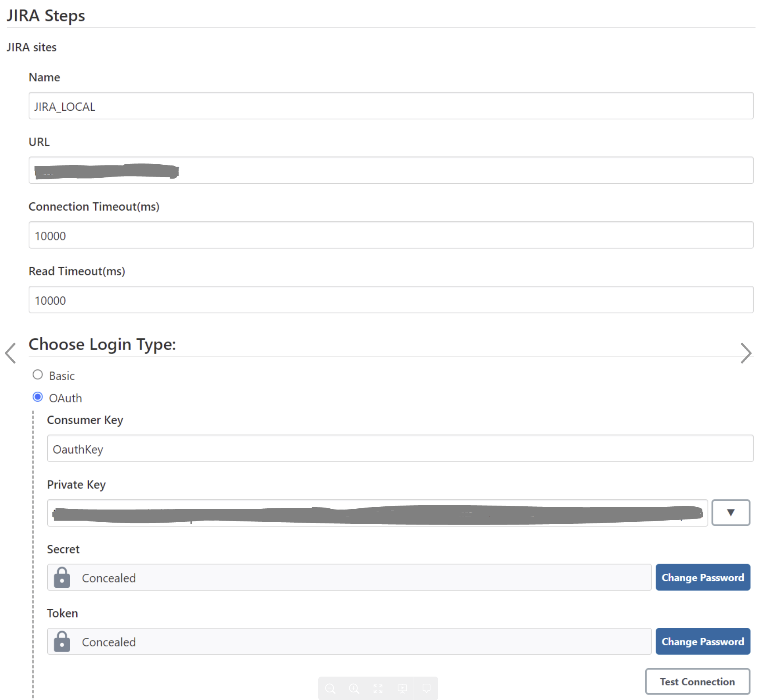Click the "Secret" field label

pyautogui.click(x=63, y=550)
